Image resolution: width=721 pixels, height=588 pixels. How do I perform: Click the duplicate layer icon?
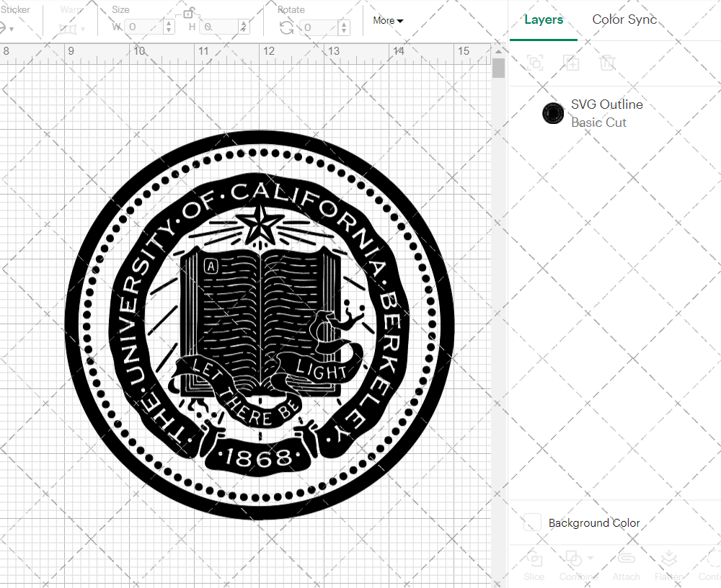click(x=572, y=63)
